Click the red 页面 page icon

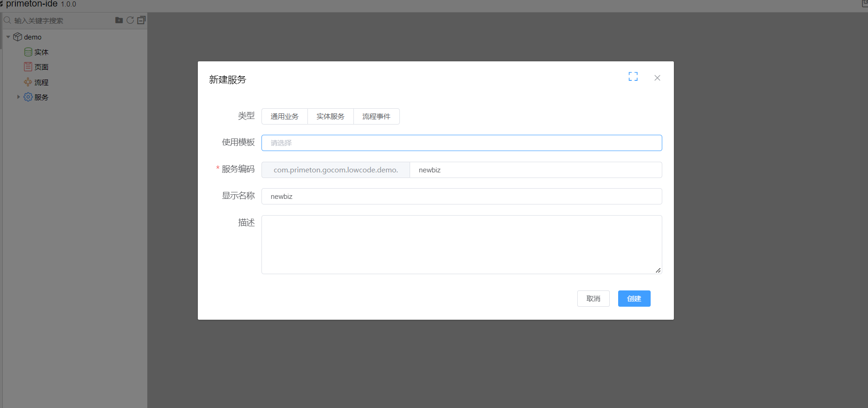pos(28,67)
